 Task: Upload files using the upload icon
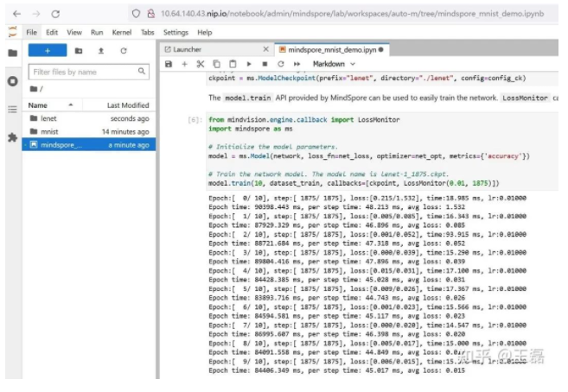coord(101,51)
